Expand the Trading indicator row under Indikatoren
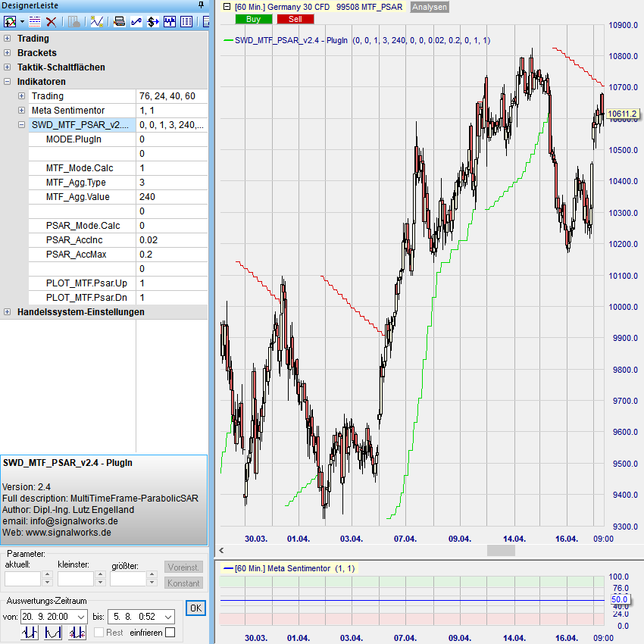Image resolution: width=644 pixels, height=644 pixels. tap(21, 96)
